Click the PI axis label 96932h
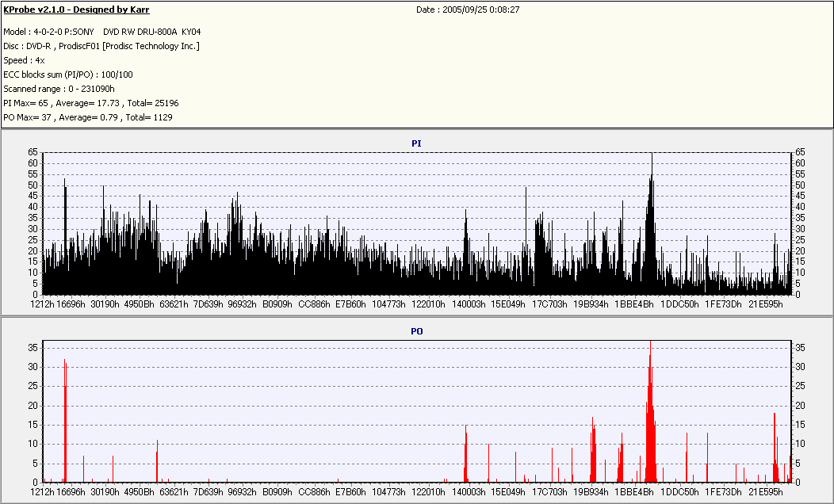The height and width of the screenshot is (504, 834). 242,304
